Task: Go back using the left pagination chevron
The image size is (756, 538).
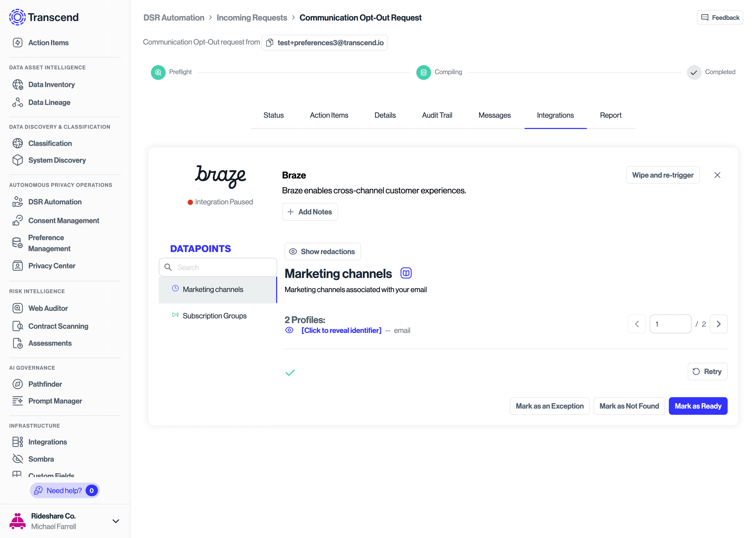Action: click(x=637, y=324)
